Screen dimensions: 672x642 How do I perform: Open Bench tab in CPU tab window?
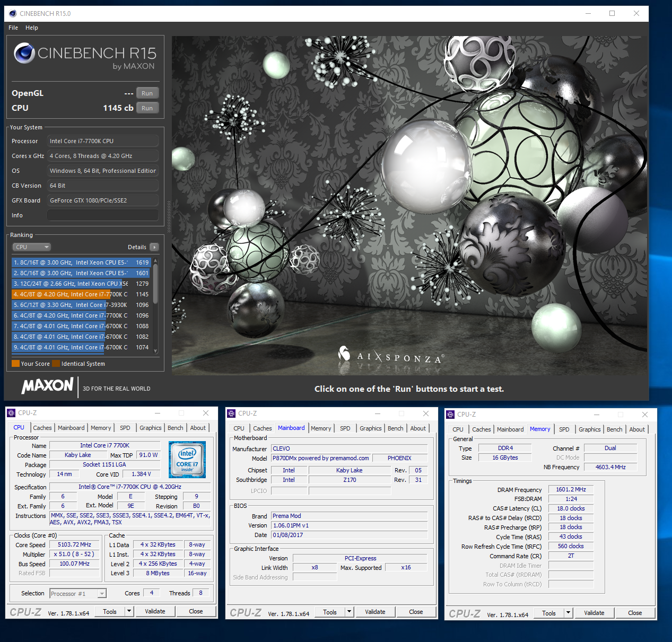[x=176, y=428]
